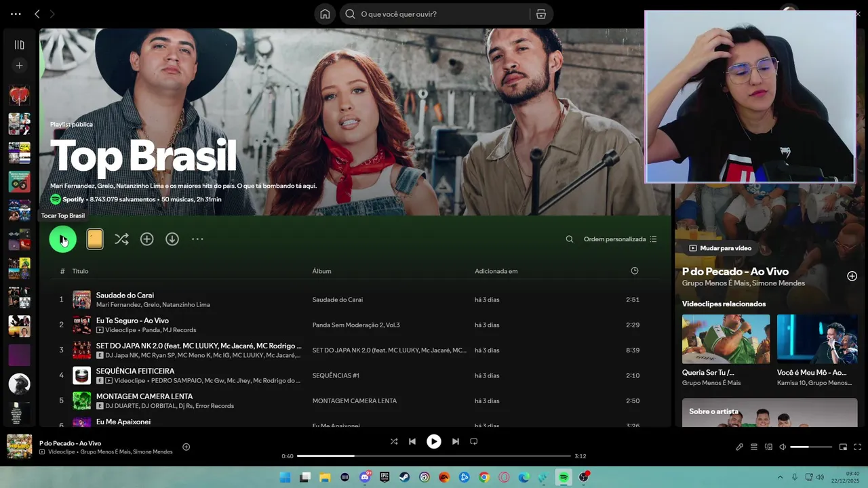
Task: Click Mudar para vídeo button
Action: (x=720, y=248)
